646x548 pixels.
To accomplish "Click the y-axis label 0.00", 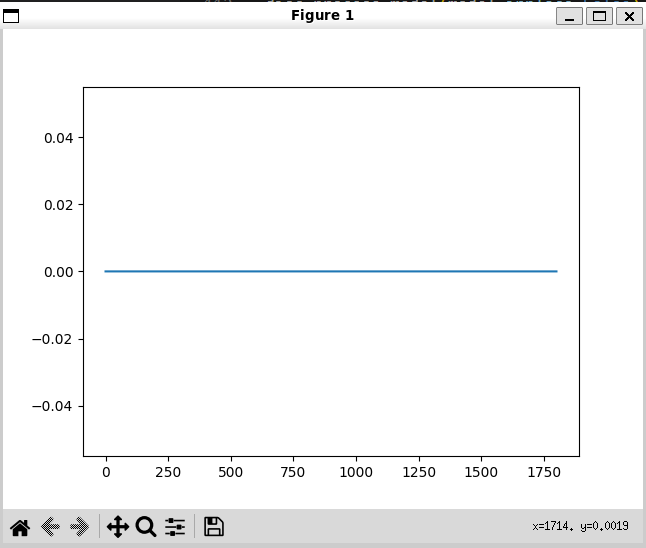I will (x=59, y=272).
